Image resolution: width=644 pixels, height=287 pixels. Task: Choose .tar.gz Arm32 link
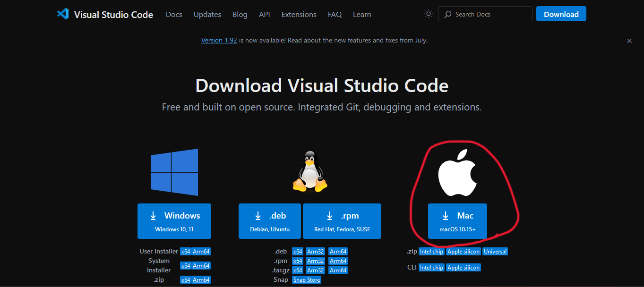[x=316, y=270]
